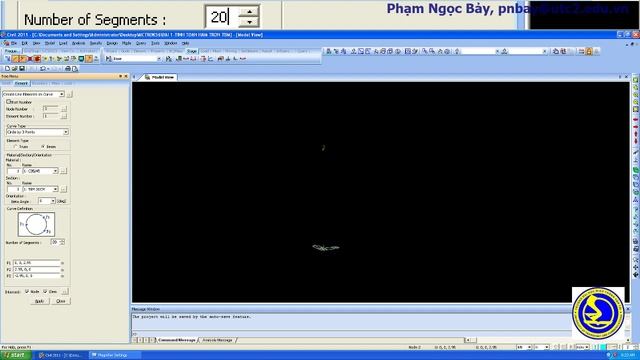Image resolution: width=640 pixels, height=360 pixels.
Task: Open the File menu
Action: tap(14, 43)
